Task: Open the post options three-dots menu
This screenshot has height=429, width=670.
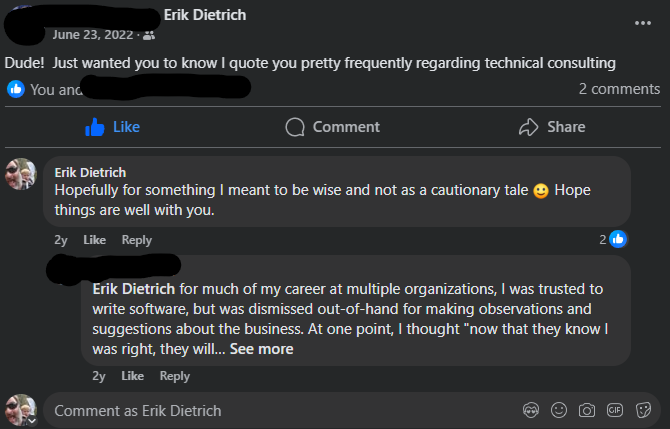Action: (643, 22)
